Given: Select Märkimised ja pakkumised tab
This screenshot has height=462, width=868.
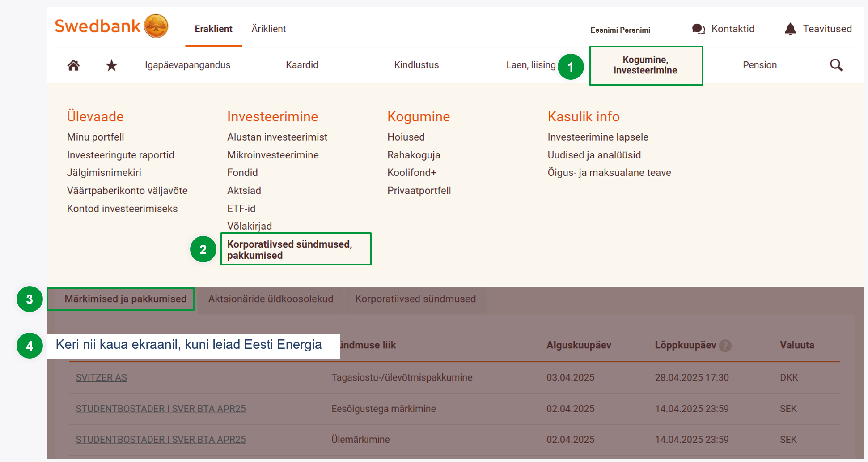Looking at the screenshot, I should point(125,299).
